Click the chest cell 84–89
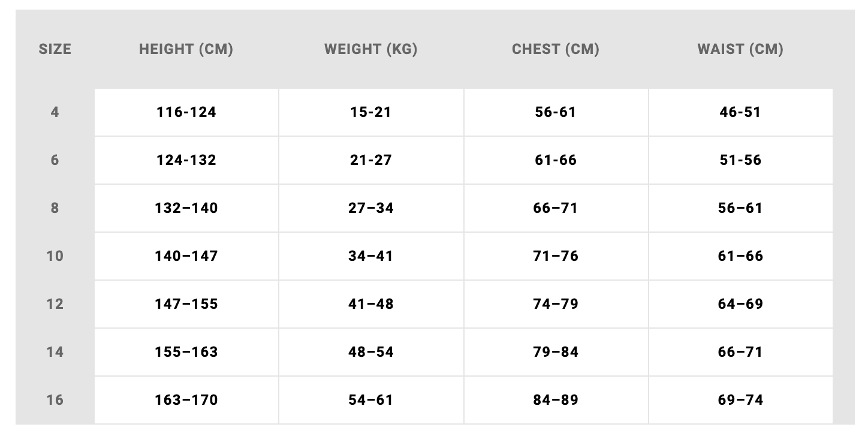Screen dimensions: 868x445 pyautogui.click(x=556, y=400)
